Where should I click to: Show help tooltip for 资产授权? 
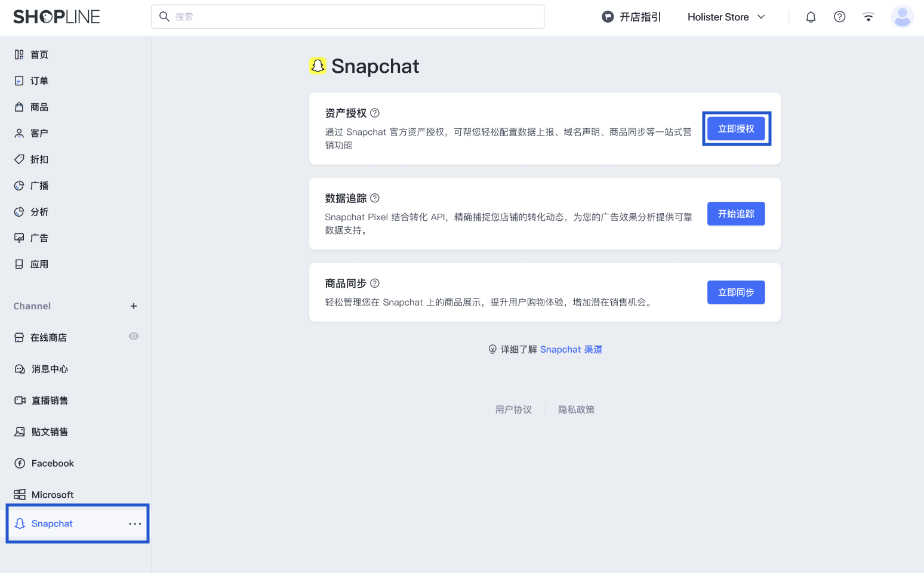point(375,113)
